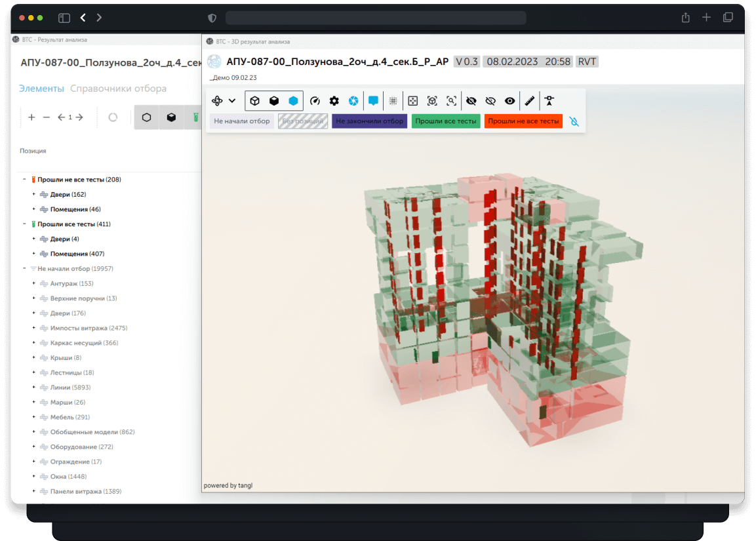Screen dimensions: 756x541
Task: Toggle the dotted grid icon
Action: point(393,101)
